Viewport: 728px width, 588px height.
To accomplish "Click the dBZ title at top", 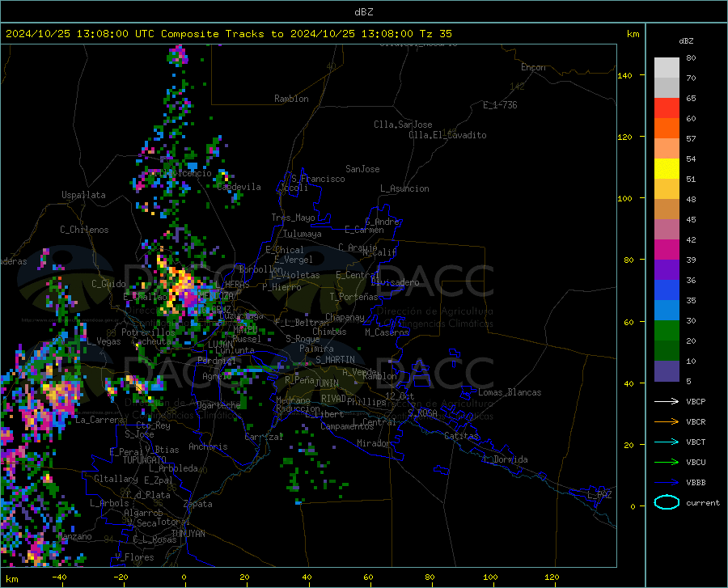I will pos(363,11).
